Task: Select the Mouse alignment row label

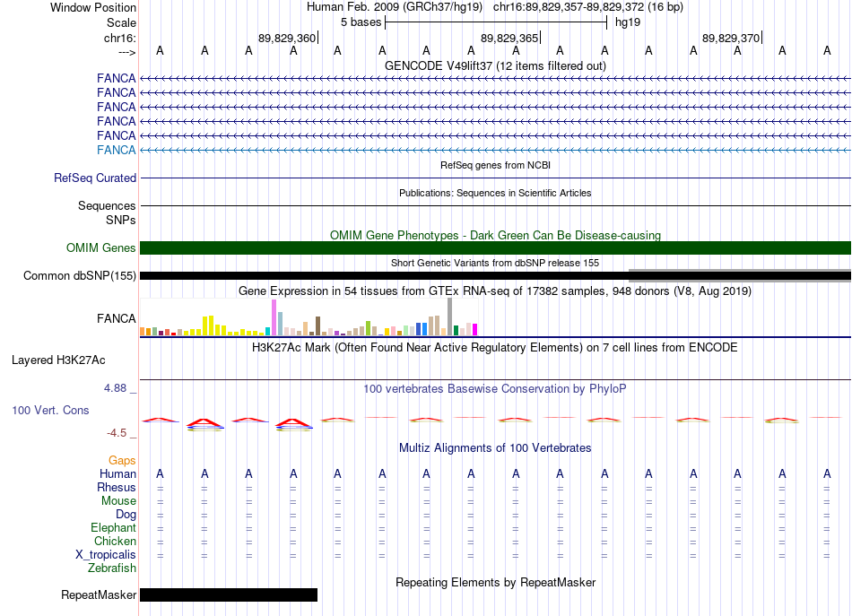Action: [x=118, y=501]
